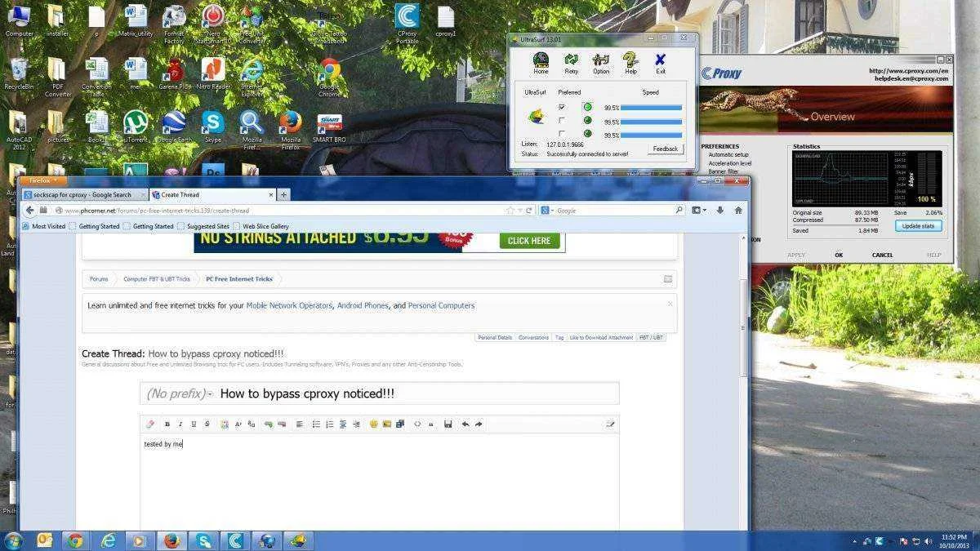Insert smiley from editor toolbar
Image resolution: width=980 pixels, height=551 pixels.
pos(374,424)
